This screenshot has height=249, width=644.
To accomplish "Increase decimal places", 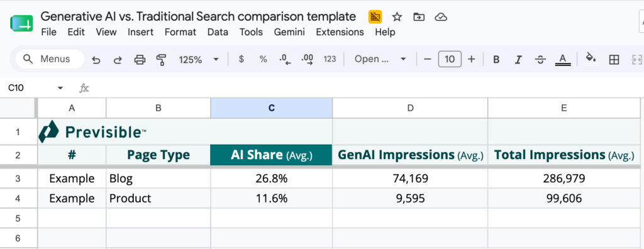I will tap(307, 60).
